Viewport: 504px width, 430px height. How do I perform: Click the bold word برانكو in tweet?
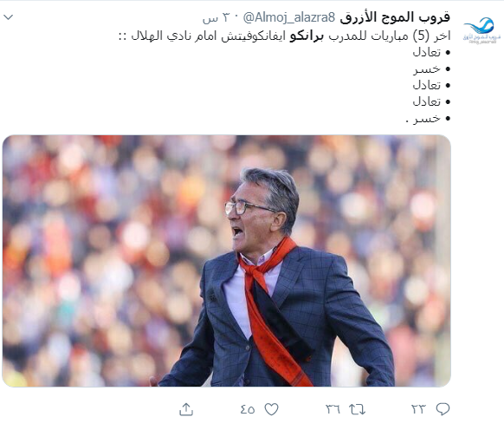click(x=307, y=36)
